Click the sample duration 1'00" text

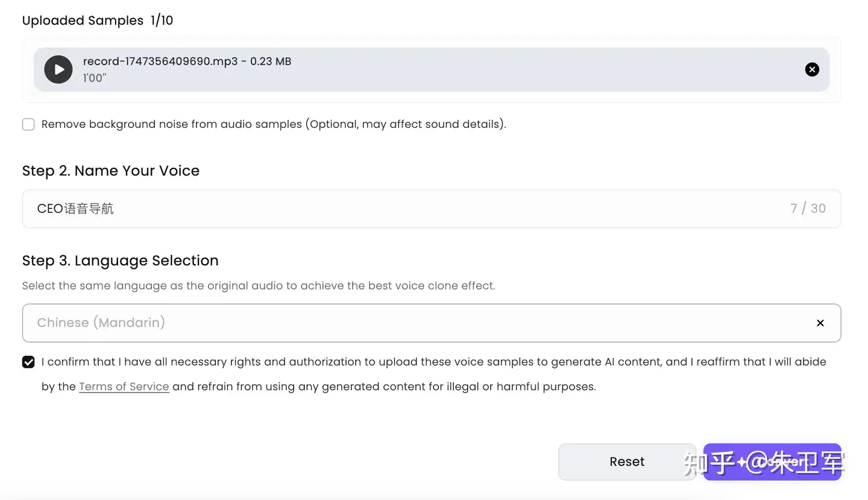click(x=94, y=78)
